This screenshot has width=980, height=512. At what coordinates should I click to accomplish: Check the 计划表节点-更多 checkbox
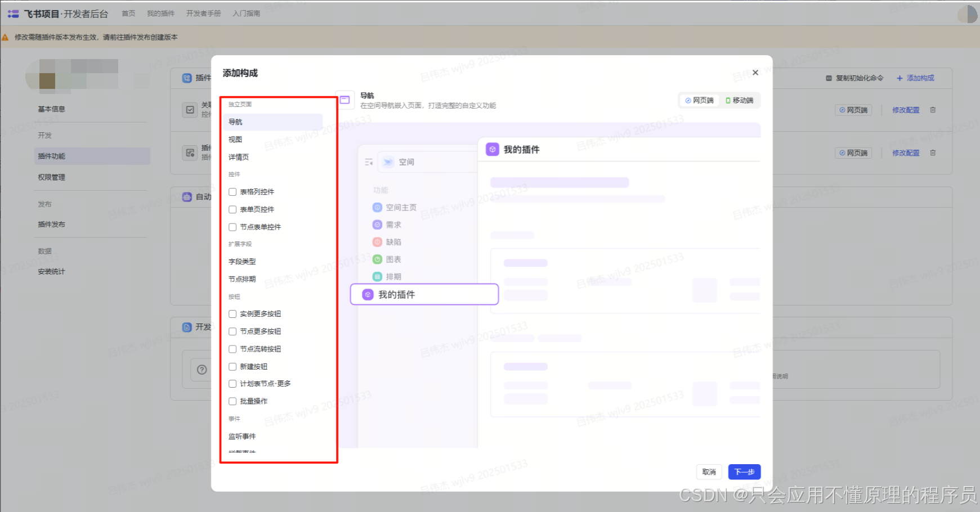pos(232,384)
